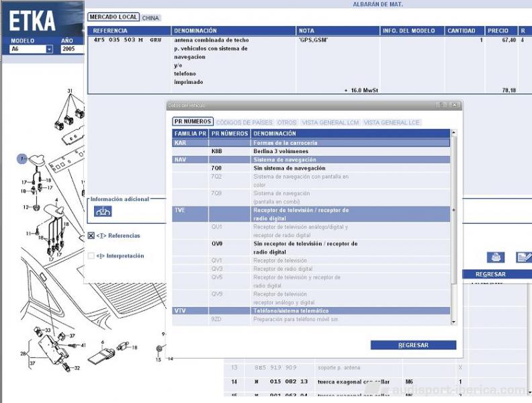Viewport: 532px width, 403px height.
Task: Open the Otros tab
Action: (x=287, y=122)
